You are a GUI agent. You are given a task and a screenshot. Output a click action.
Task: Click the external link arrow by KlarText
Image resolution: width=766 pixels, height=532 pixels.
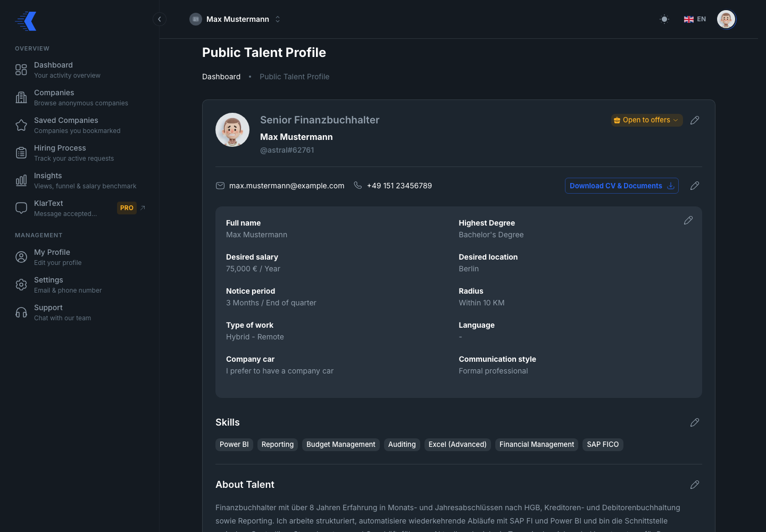tap(143, 207)
